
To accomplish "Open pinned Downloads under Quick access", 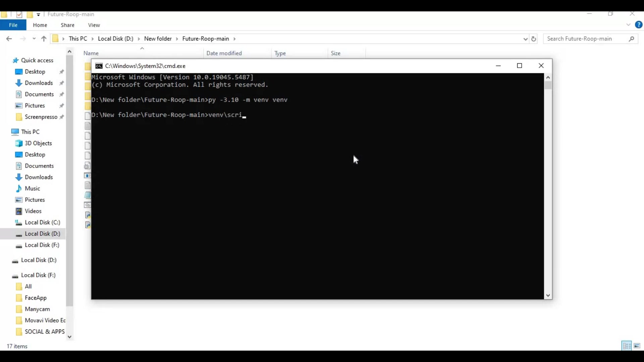I will point(39,83).
